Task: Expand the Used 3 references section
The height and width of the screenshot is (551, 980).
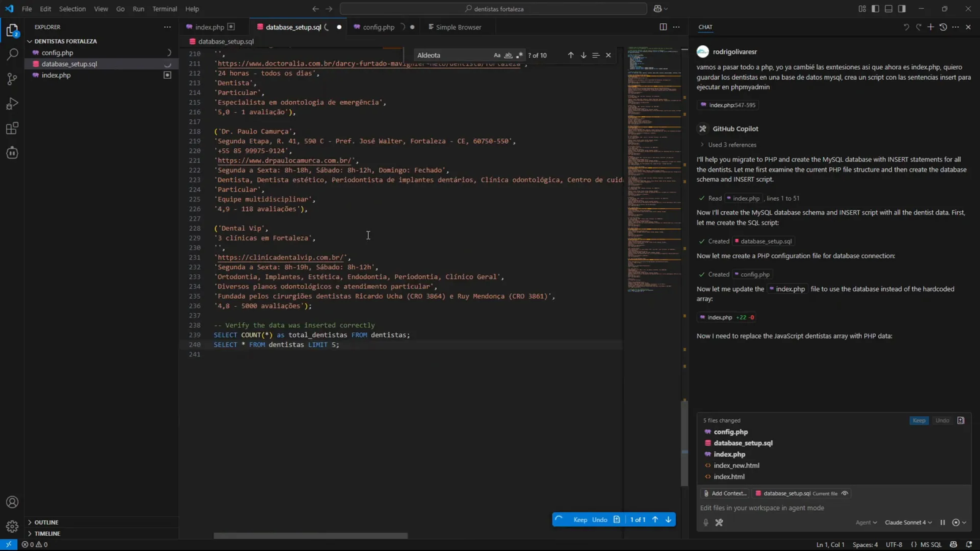Action: coord(733,144)
